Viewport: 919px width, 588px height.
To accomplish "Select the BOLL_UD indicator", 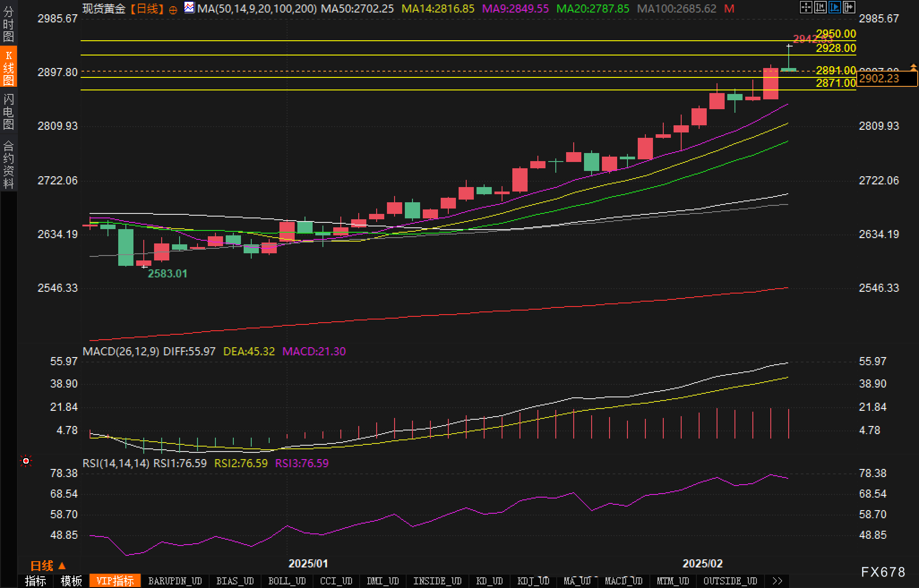I will coord(287,581).
